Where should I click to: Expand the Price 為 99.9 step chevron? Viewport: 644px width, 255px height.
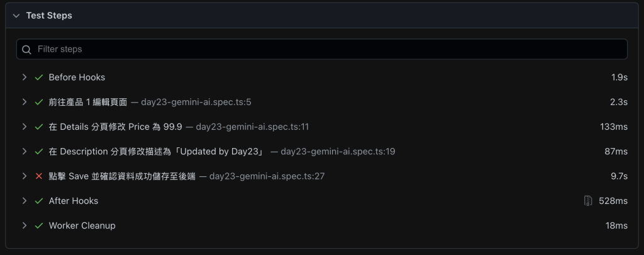pyautogui.click(x=25, y=127)
